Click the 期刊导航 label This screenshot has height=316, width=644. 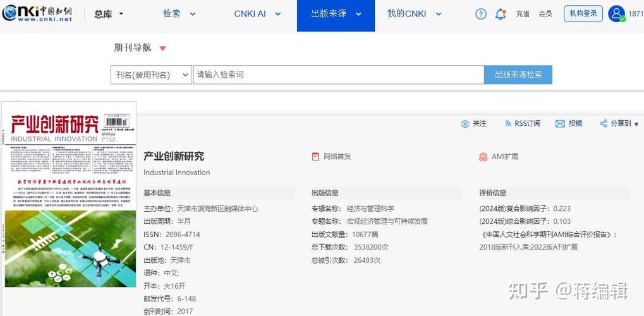coord(133,48)
